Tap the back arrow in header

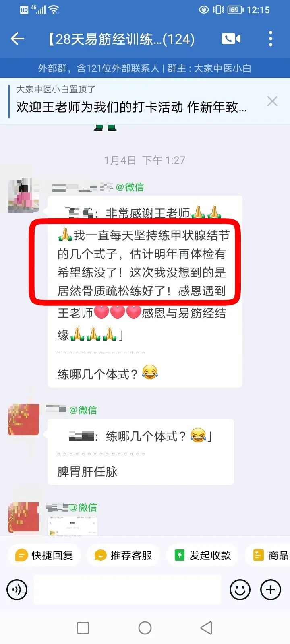coord(18,39)
